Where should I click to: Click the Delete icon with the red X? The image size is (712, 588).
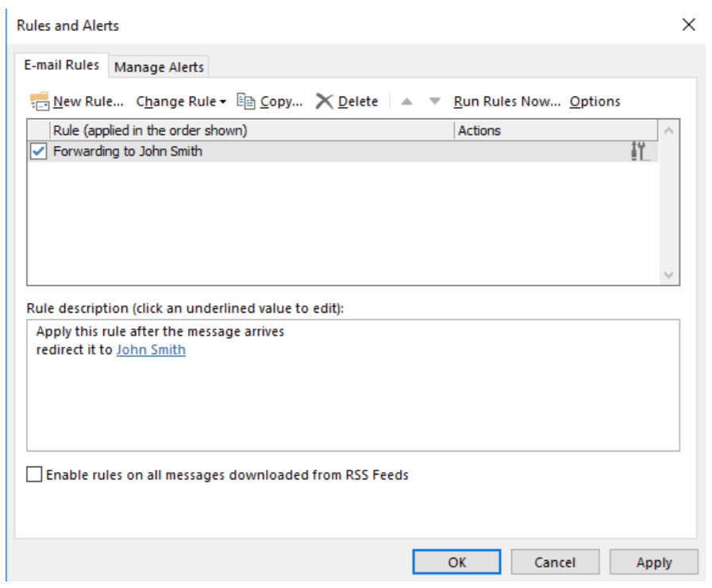point(324,101)
